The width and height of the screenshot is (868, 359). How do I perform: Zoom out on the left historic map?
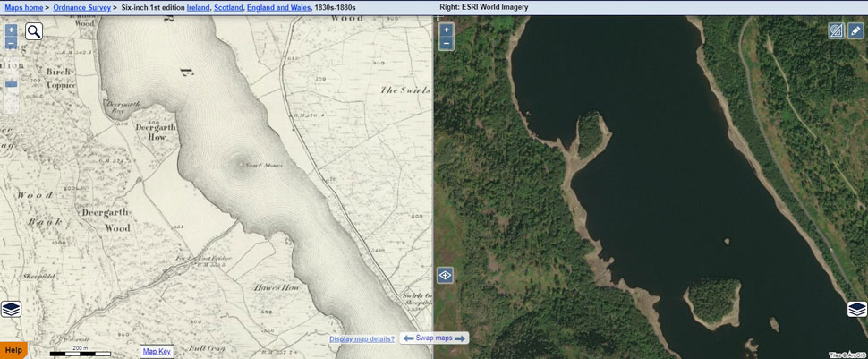click(11, 43)
